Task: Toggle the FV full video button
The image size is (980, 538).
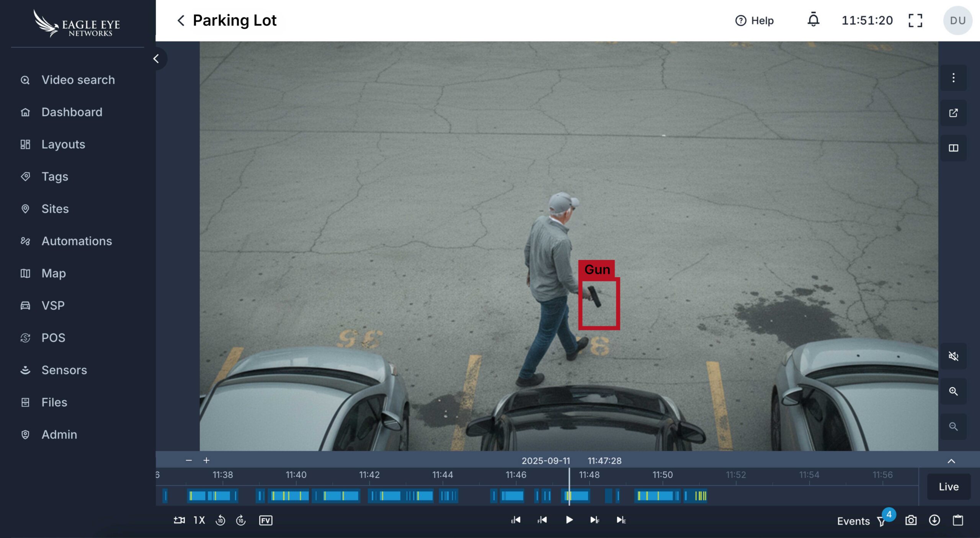Action: pyautogui.click(x=265, y=520)
